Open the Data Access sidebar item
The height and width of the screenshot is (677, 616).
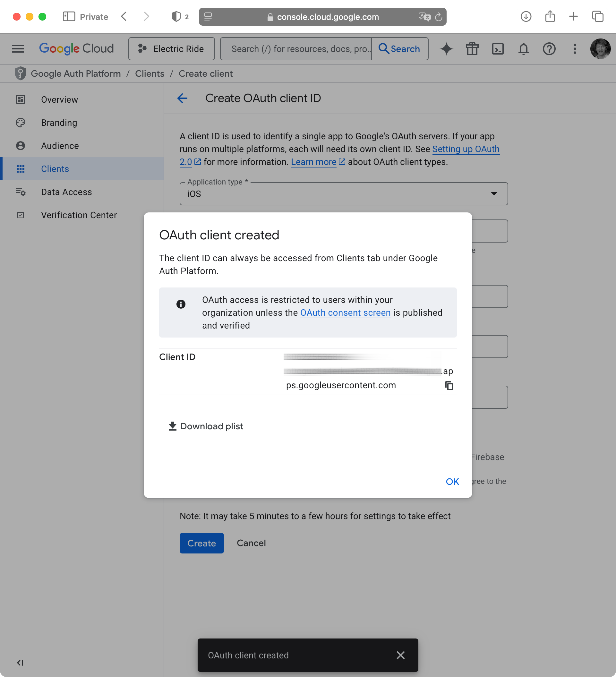pos(66,192)
